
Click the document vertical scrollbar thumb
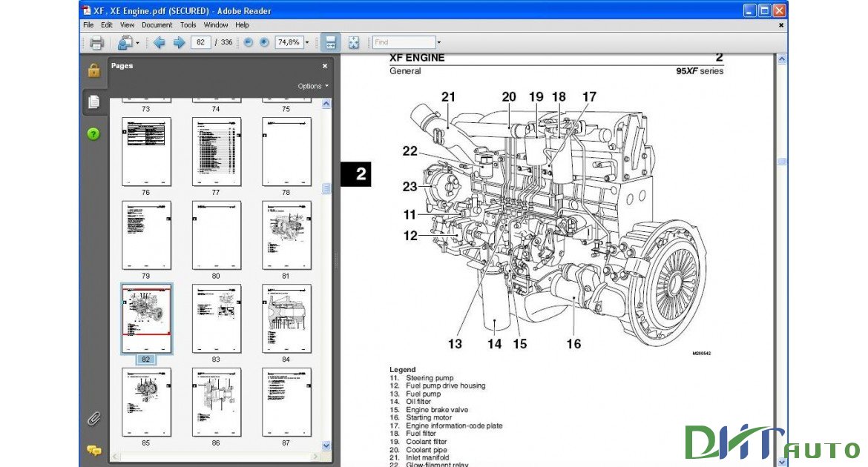coord(782,162)
